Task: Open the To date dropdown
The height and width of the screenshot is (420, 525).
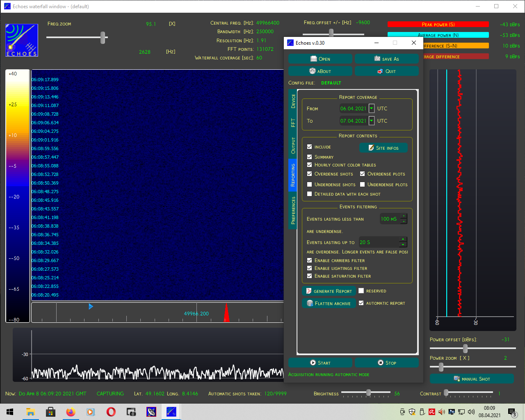Action: (372, 121)
